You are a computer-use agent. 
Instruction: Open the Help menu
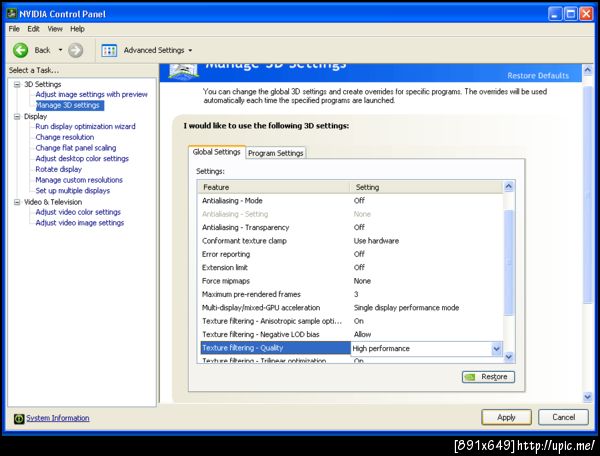(77, 29)
